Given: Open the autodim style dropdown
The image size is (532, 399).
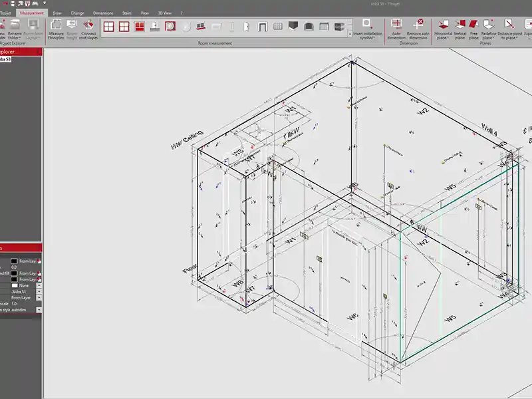Looking at the screenshot, I should click(39, 310).
